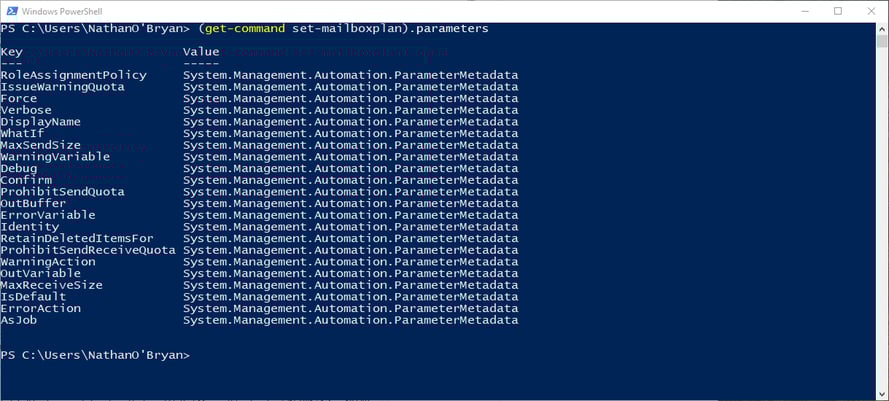The image size is (889, 401).
Task: Click the WarningAction parameter key
Action: pos(48,261)
